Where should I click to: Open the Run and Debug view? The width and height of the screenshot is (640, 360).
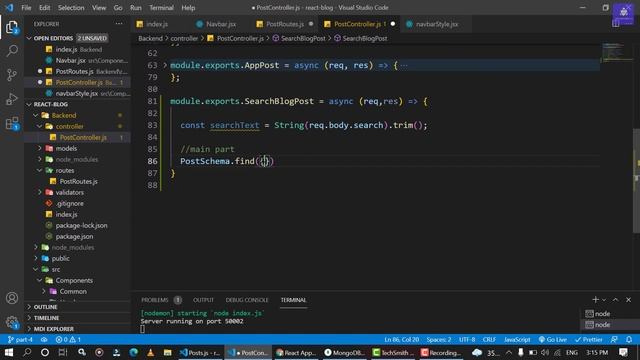click(12, 99)
